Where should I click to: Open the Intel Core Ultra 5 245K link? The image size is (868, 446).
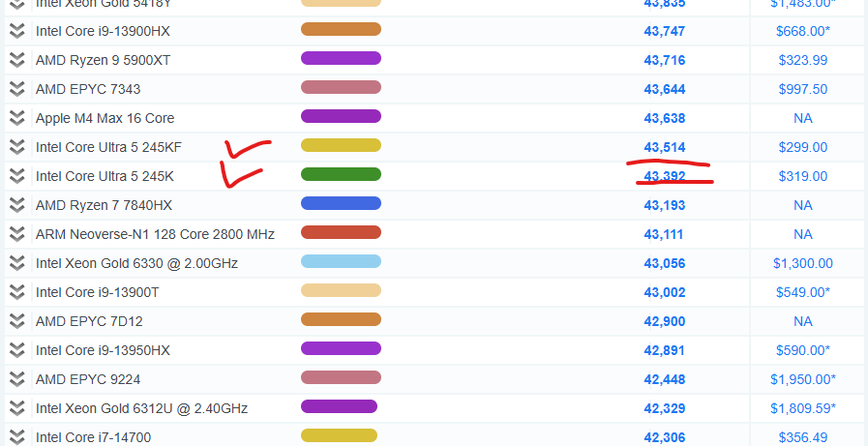pyautogui.click(x=105, y=176)
